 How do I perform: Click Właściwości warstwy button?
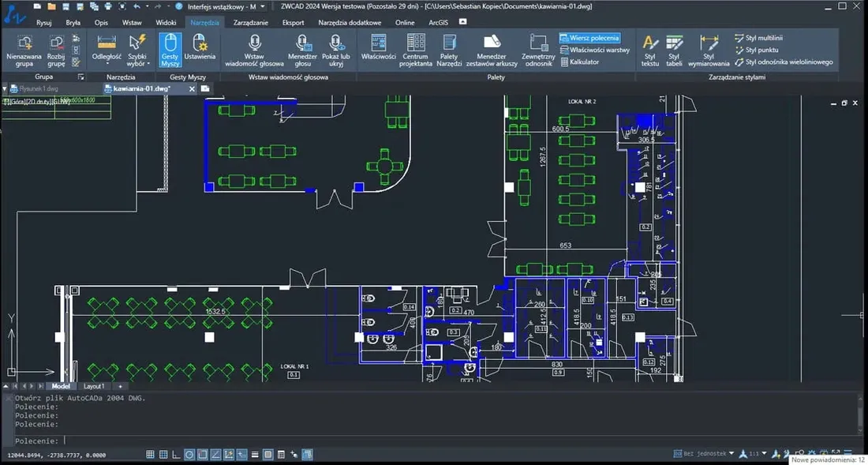[597, 50]
